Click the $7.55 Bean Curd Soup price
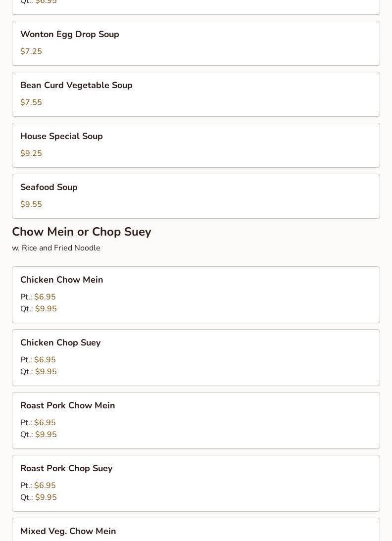 coord(31,102)
